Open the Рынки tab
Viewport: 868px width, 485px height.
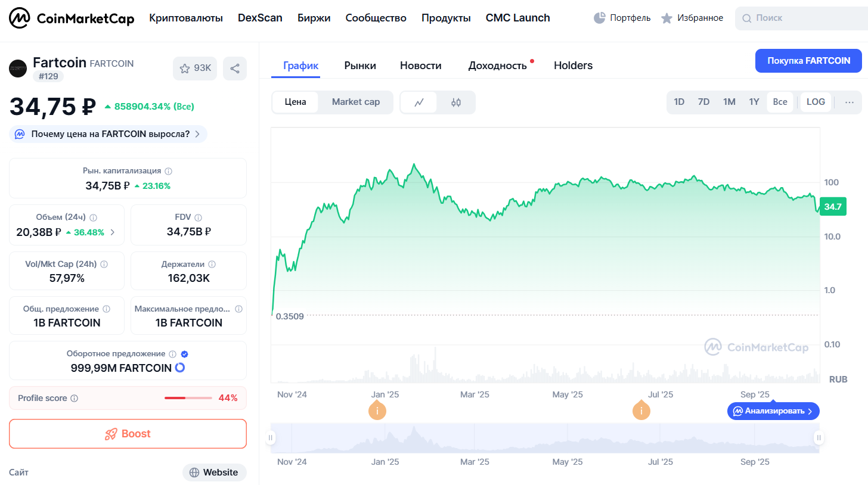(360, 66)
